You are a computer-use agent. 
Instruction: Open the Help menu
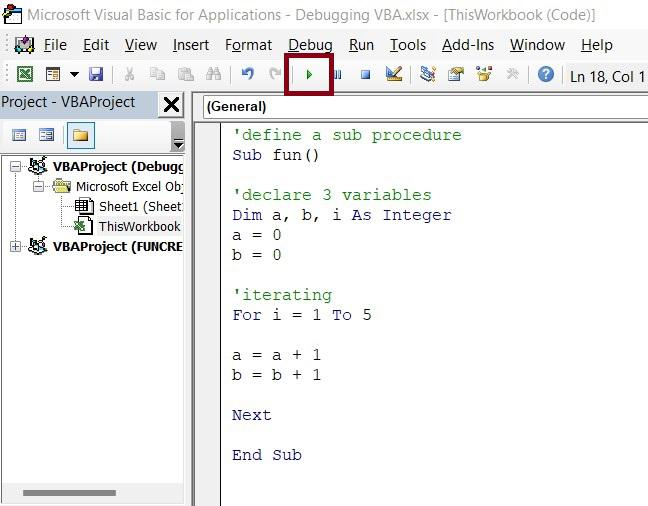pyautogui.click(x=596, y=45)
